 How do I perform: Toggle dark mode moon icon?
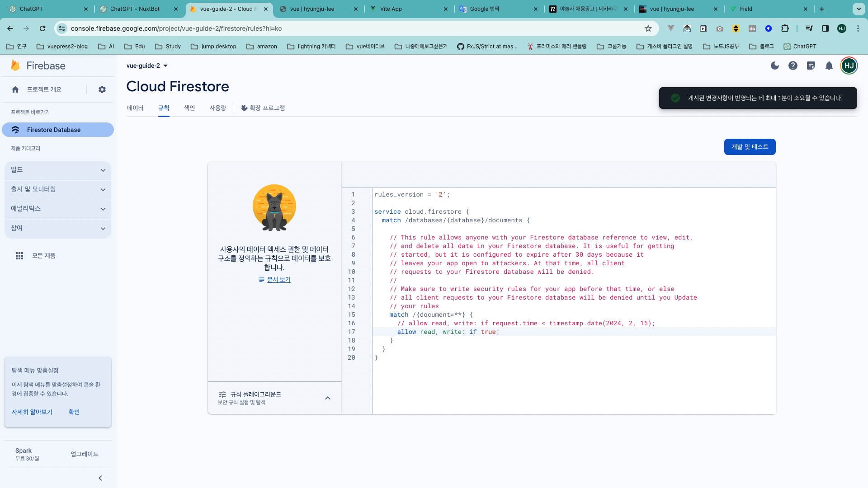coord(775,66)
